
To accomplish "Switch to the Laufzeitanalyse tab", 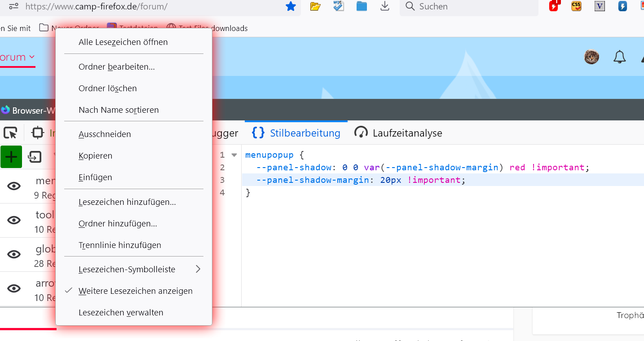I will [398, 133].
